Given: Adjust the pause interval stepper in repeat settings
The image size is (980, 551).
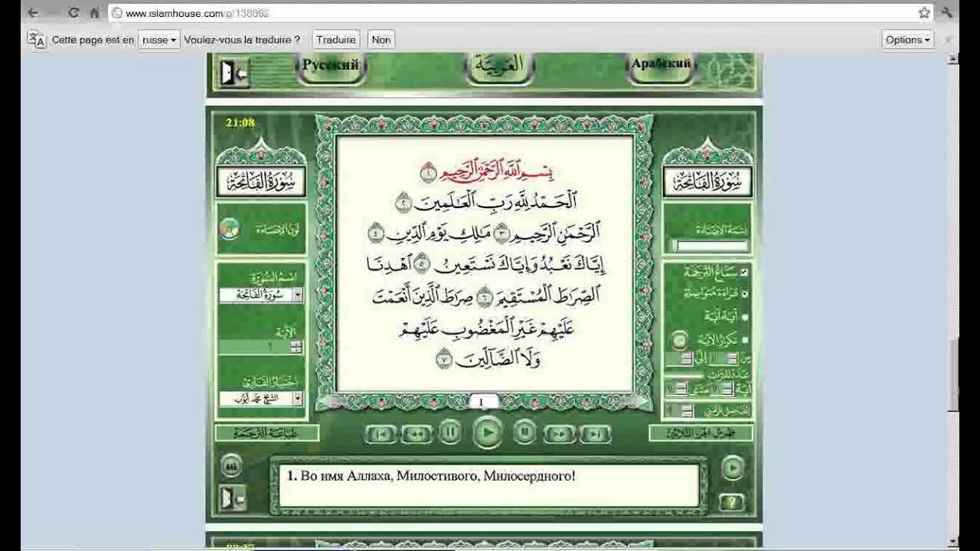Looking at the screenshot, I should [x=686, y=411].
